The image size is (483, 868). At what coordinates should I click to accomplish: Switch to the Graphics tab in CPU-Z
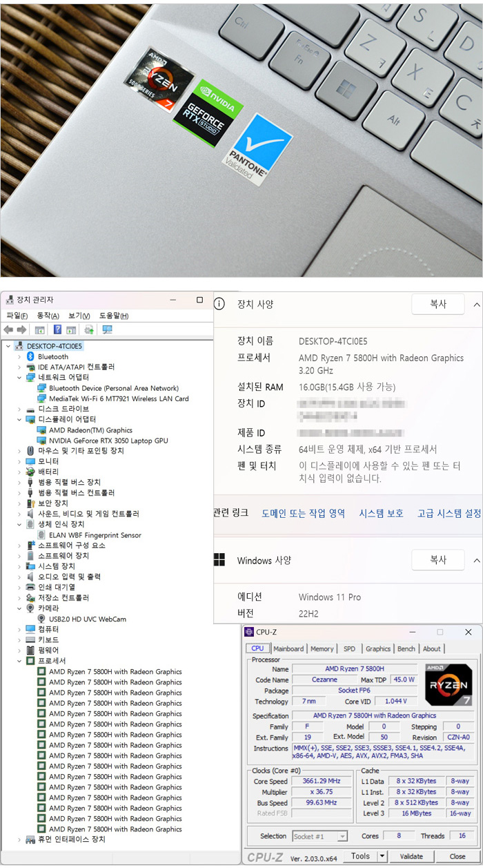tap(378, 648)
